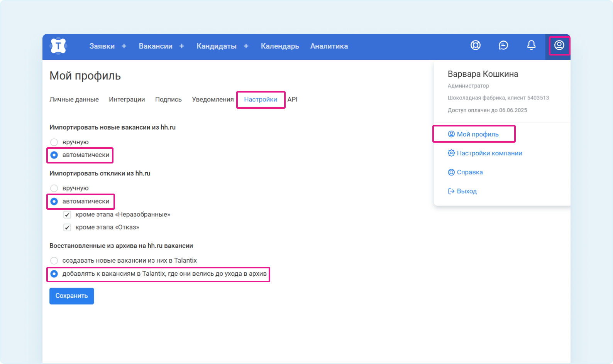Screen dimensions: 613x364
Task: Select автоматически for importing new vacancies
Action: 54,155
